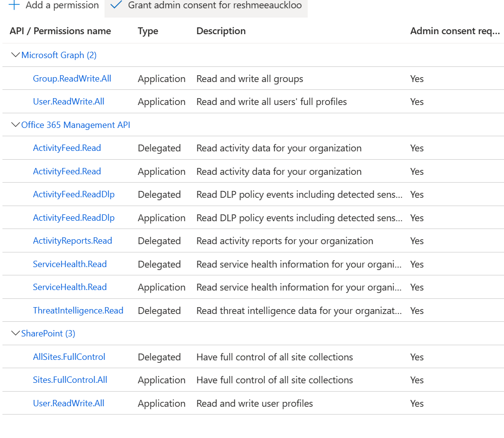Open the Application ActivityFeed.Read permission

67,171
